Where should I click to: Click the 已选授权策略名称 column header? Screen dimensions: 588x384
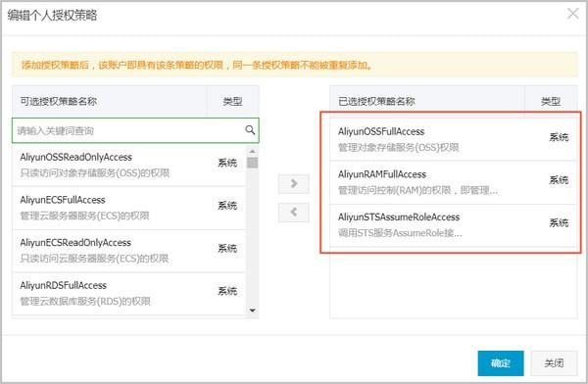coord(427,101)
